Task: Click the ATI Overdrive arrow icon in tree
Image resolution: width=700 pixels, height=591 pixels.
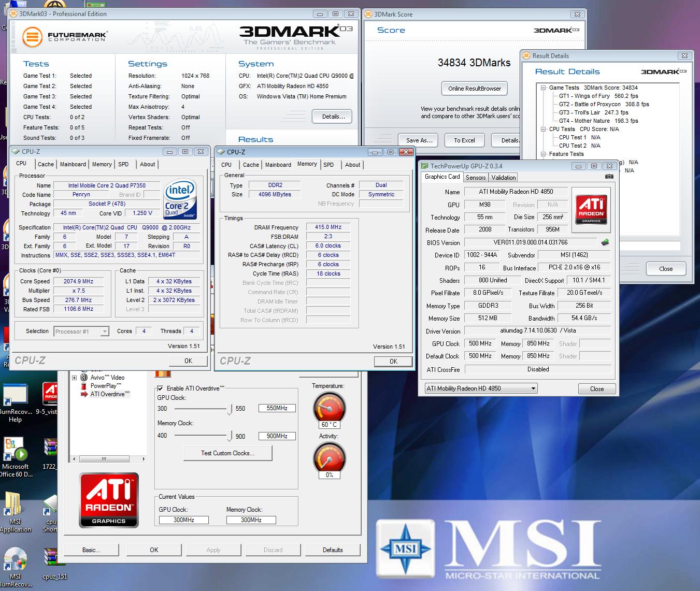Action: click(x=84, y=394)
